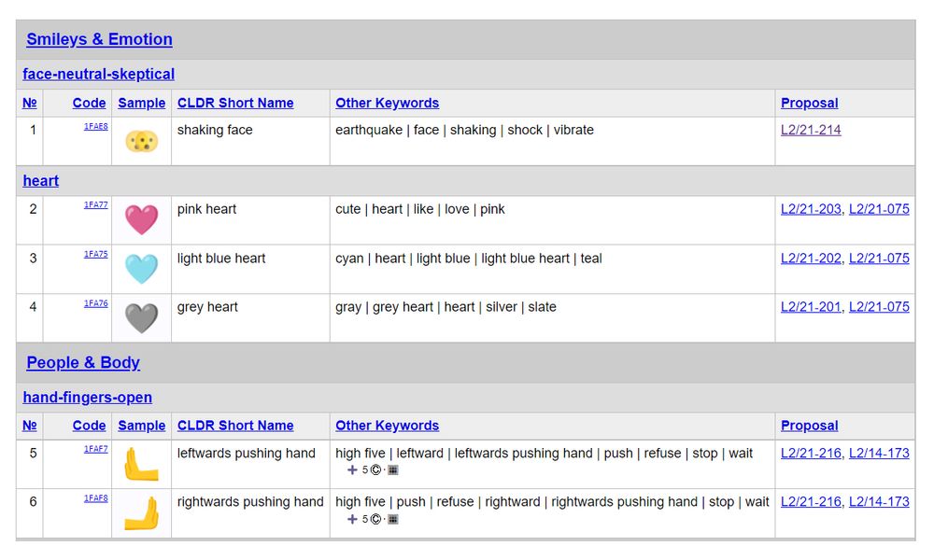Open proposal L2/21-214 for shaking face
The height and width of the screenshot is (560, 934).
coord(809,130)
